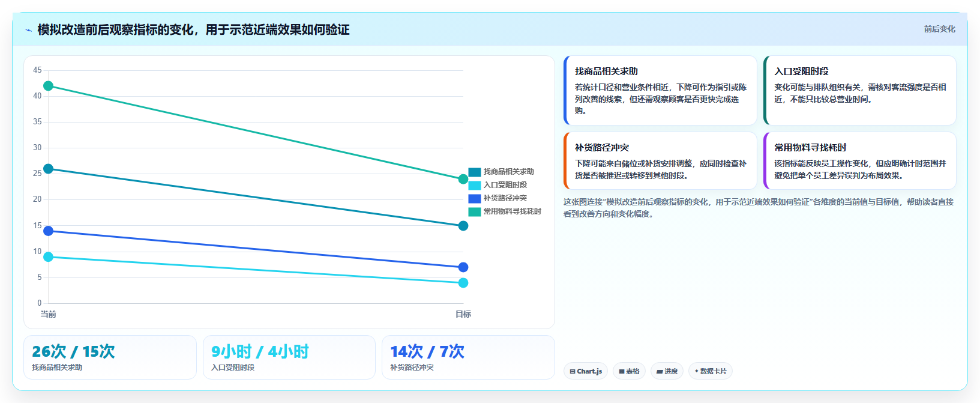This screenshot has width=980, height=403.
Task: Click the 入口受阻时段 legend color box
Action: 475,185
